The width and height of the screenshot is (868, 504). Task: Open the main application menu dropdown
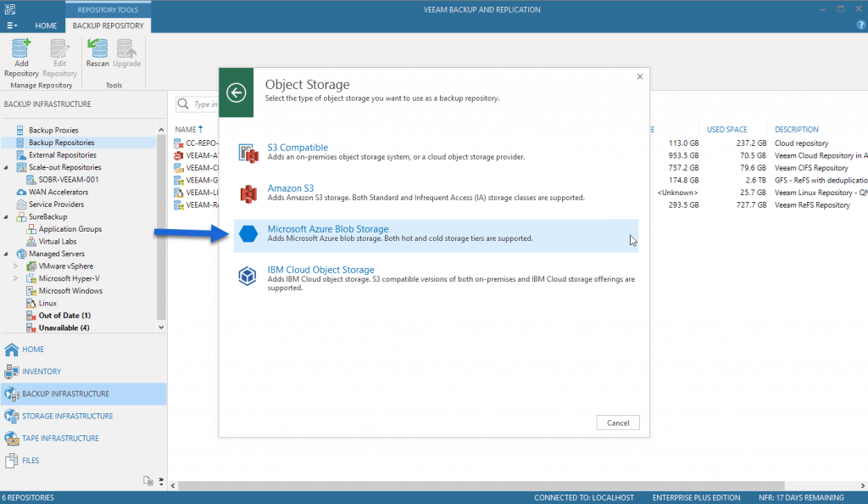pos(12,25)
